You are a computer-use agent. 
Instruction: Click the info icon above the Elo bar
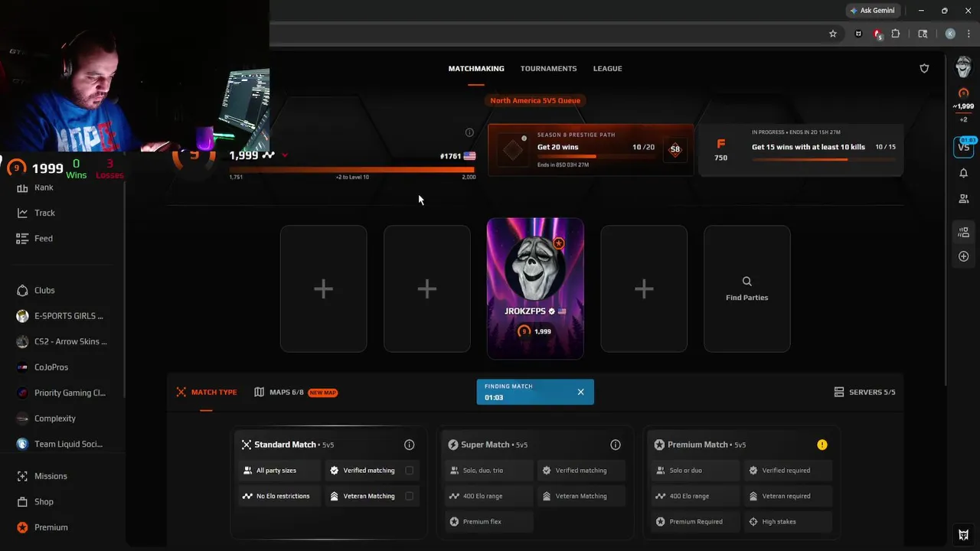tap(469, 132)
